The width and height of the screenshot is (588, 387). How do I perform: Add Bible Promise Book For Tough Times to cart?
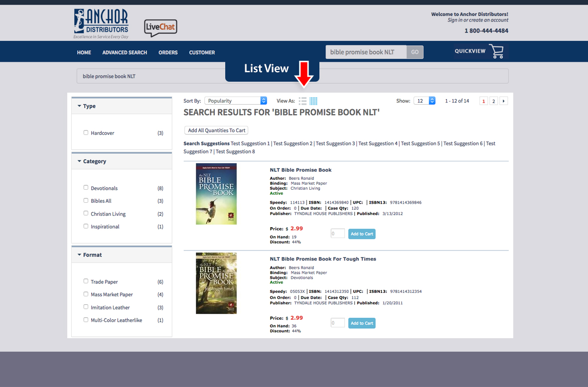tap(362, 323)
